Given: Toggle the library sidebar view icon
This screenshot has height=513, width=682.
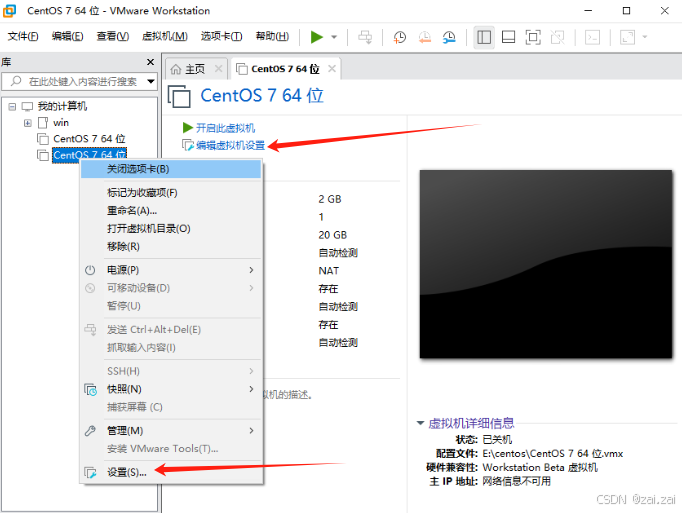Looking at the screenshot, I should pyautogui.click(x=484, y=37).
